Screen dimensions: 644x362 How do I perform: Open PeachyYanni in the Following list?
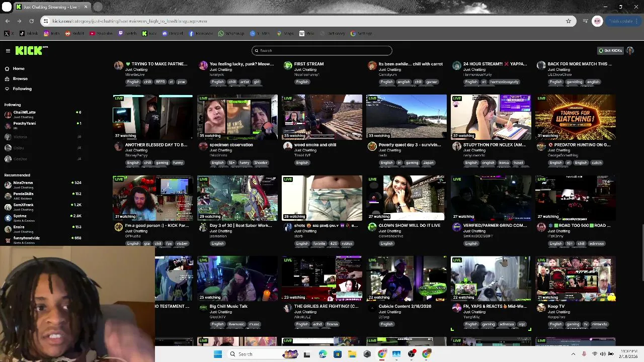[43, 125]
